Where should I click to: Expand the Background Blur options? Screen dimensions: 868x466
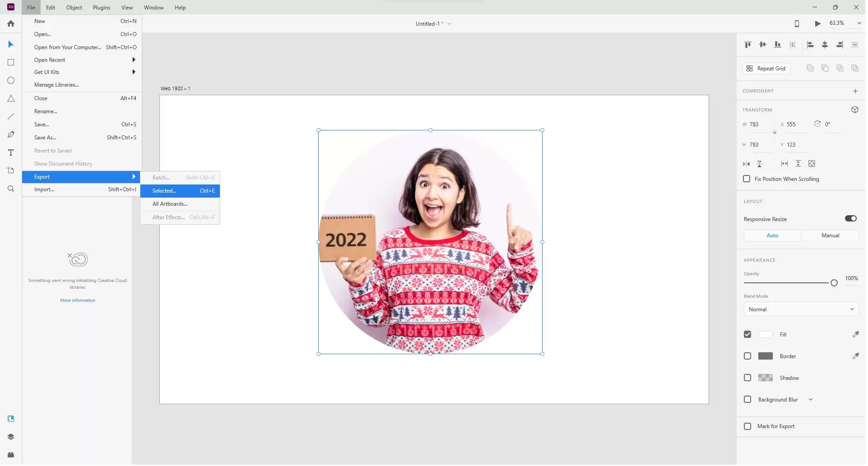click(x=811, y=399)
